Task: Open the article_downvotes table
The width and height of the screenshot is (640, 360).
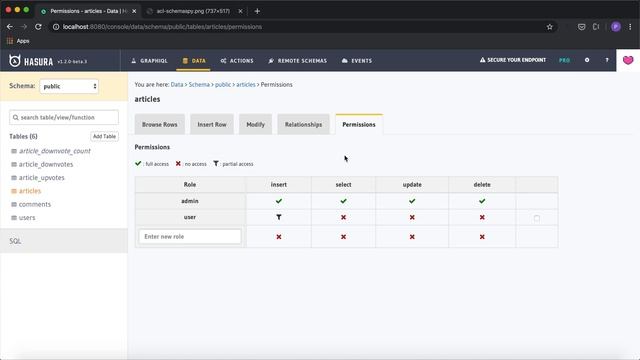Action: (x=46, y=164)
